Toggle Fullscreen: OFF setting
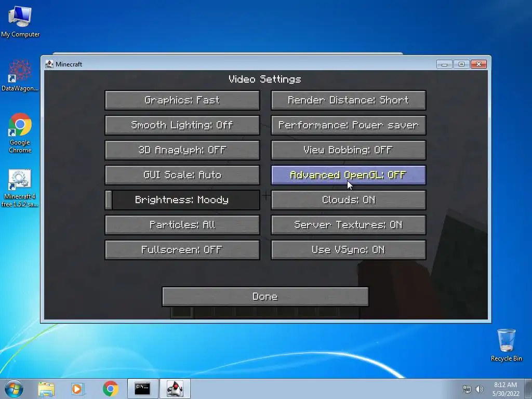Screen dimensions: 532x399 tap(182, 250)
